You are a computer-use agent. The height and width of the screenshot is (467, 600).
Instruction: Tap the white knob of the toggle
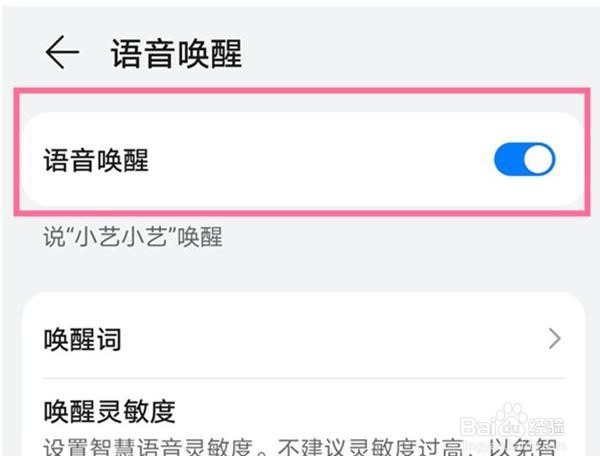coord(539,159)
